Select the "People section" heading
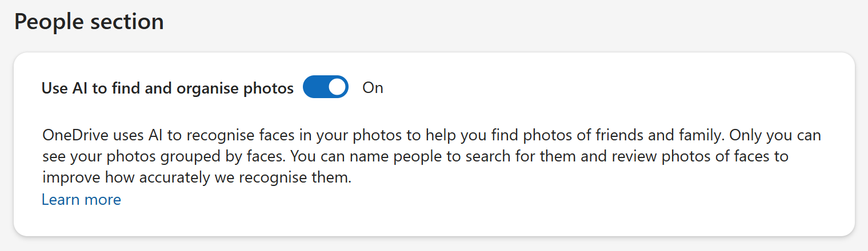This screenshot has height=251, width=868. (x=89, y=22)
